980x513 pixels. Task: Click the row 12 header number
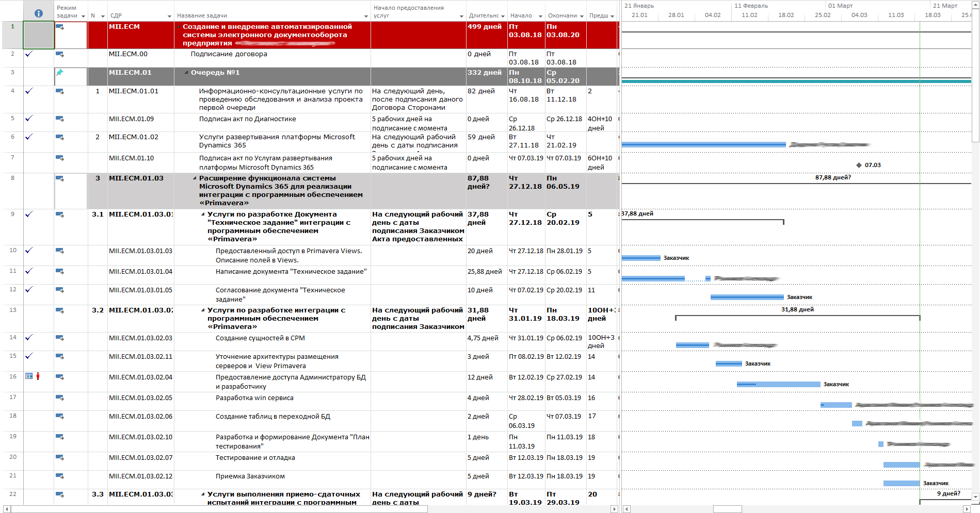pyautogui.click(x=13, y=289)
